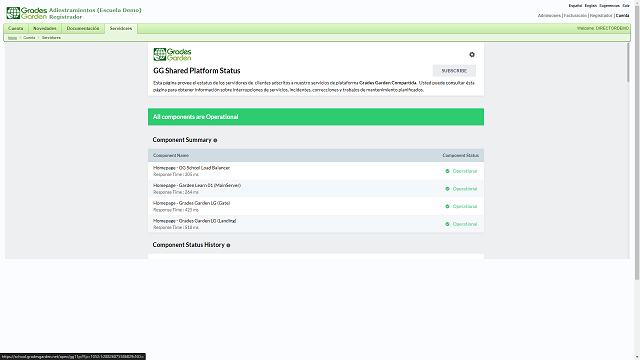Click Operational status of LG (Gate) row
The width and height of the screenshot is (640, 360).
464,207
